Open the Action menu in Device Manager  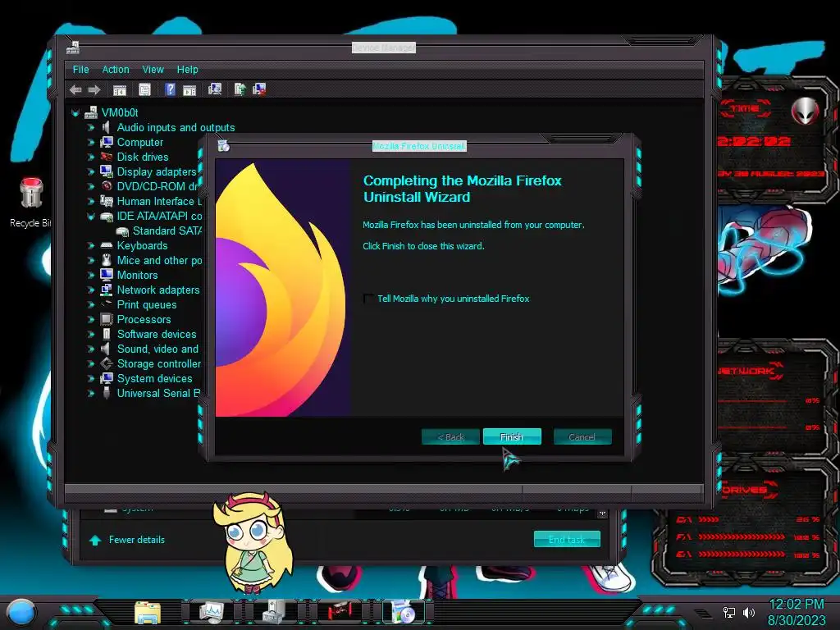[116, 70]
